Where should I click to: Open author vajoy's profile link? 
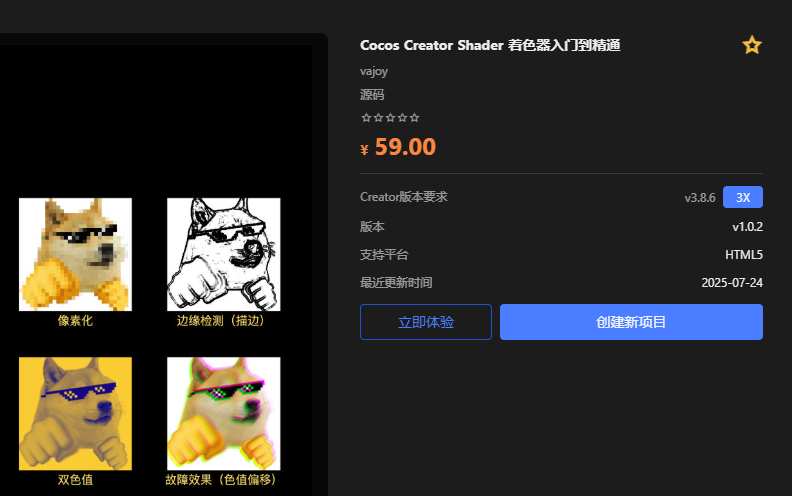[x=374, y=71]
